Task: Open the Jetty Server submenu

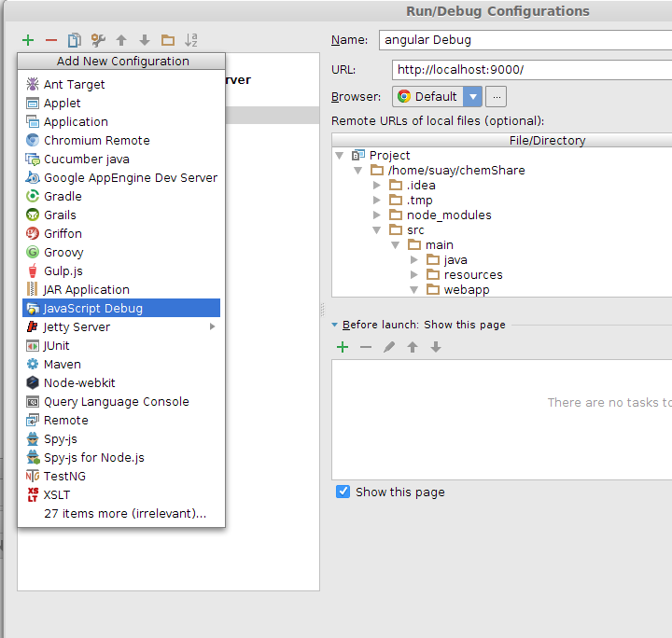Action: click(x=121, y=326)
